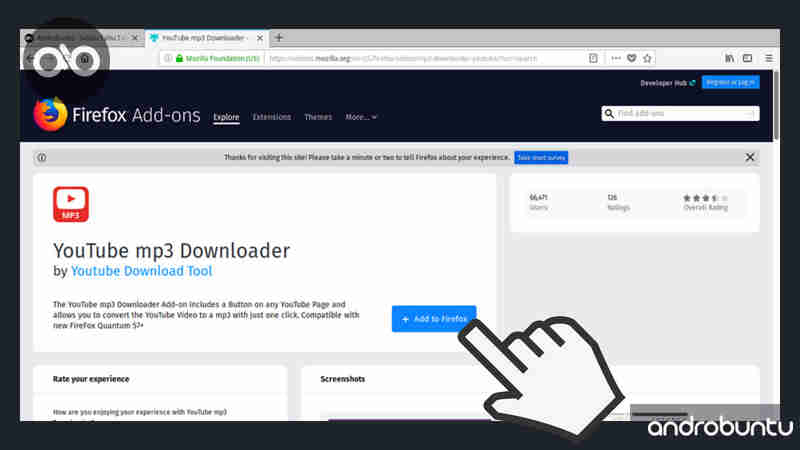Save page to Pocket
The height and width of the screenshot is (450, 800).
[x=632, y=58]
